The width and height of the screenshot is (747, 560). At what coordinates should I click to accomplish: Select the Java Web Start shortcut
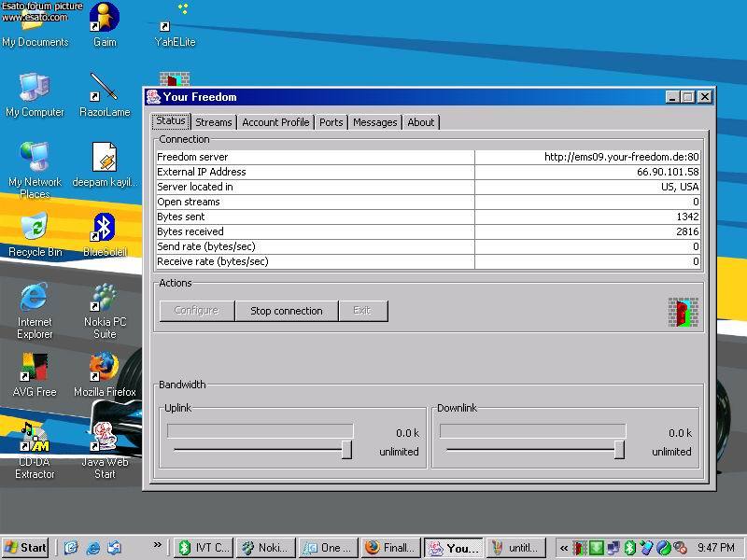[x=105, y=451]
